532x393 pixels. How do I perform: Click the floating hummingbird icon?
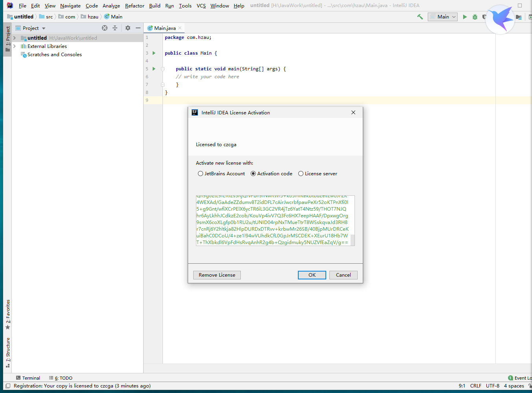pos(500,19)
